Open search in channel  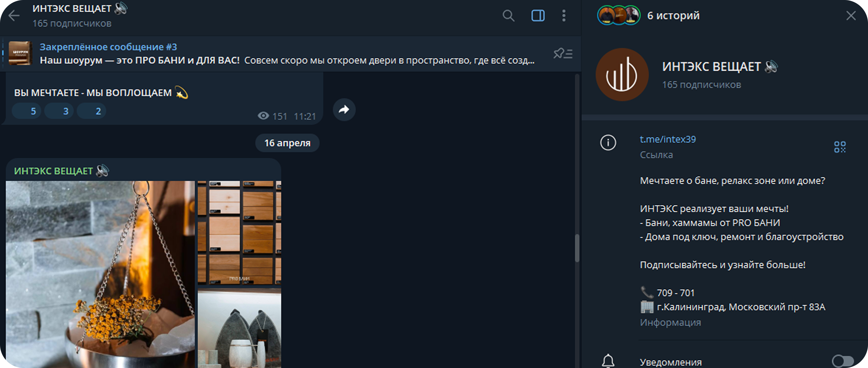point(508,16)
